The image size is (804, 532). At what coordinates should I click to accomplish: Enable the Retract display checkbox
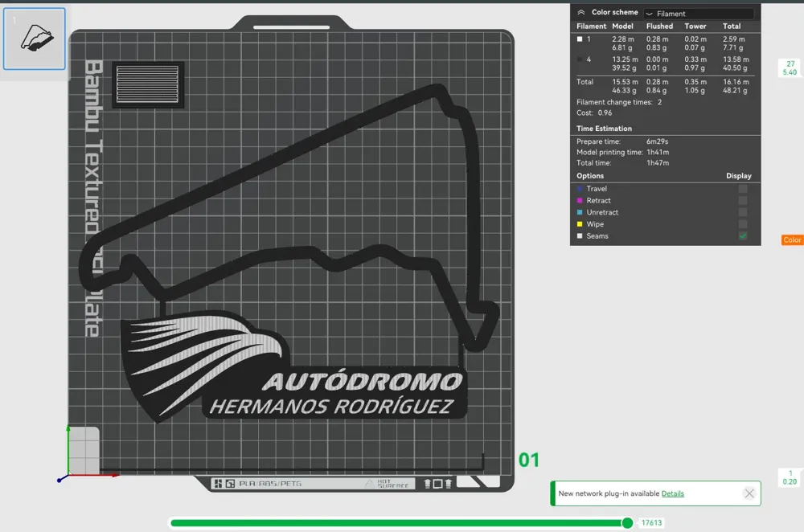click(x=743, y=200)
